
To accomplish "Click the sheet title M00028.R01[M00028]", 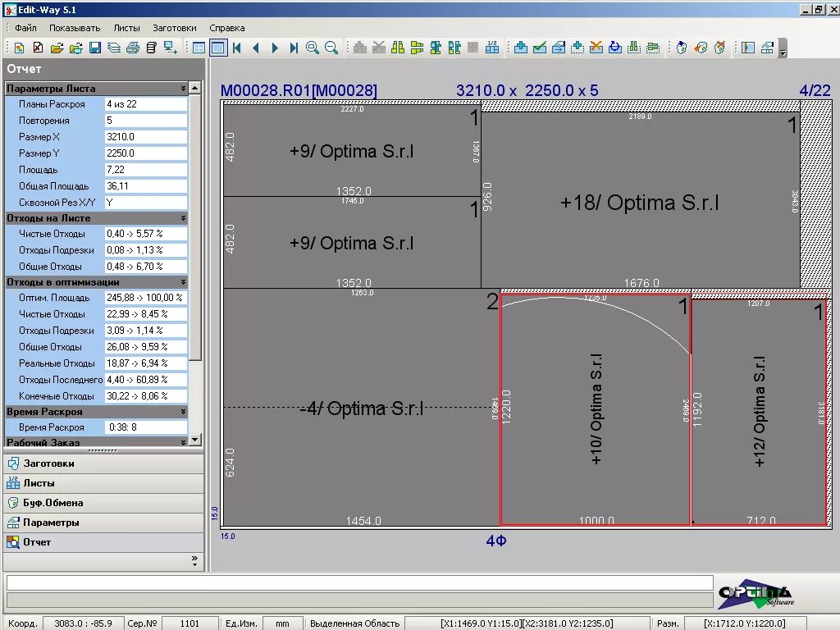I will 299,90.
